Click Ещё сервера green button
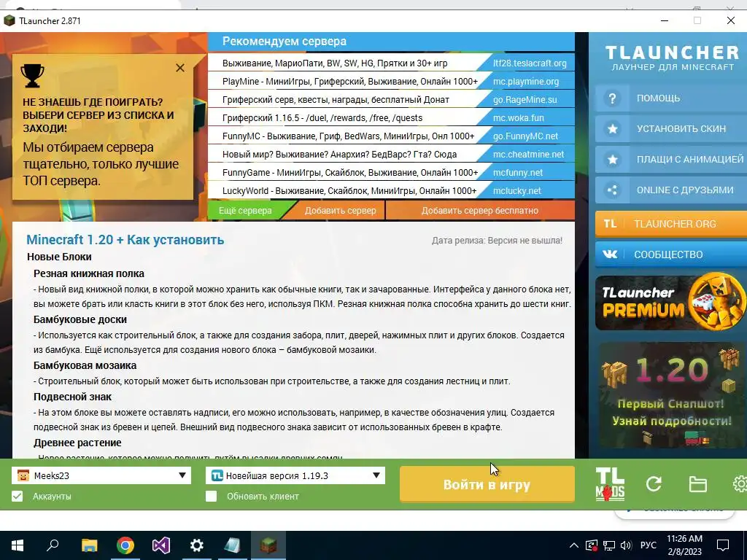The height and width of the screenshot is (560, 747). pos(245,211)
